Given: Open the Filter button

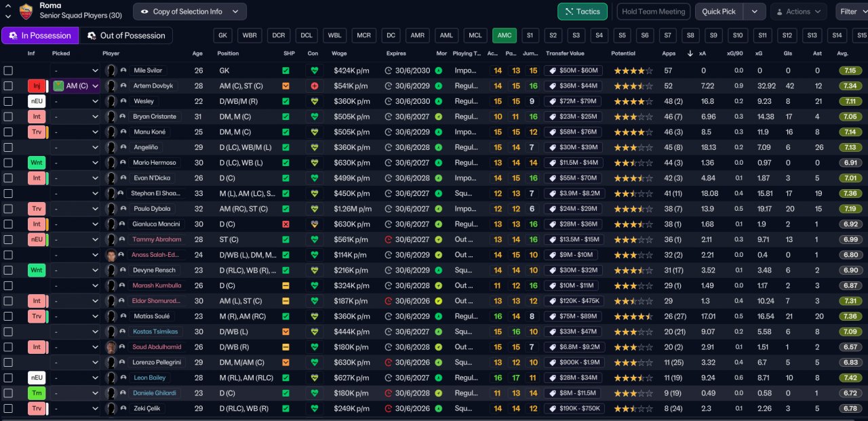Looking at the screenshot, I should pyautogui.click(x=850, y=12).
